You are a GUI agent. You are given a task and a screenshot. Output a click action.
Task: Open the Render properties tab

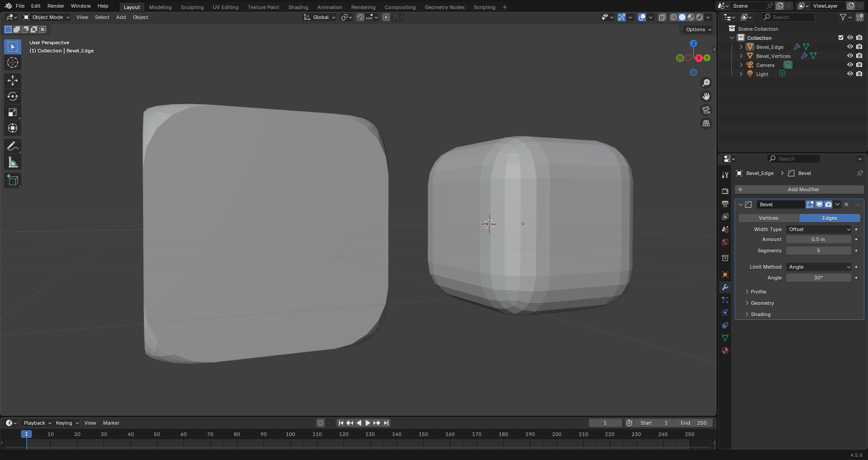point(725,191)
